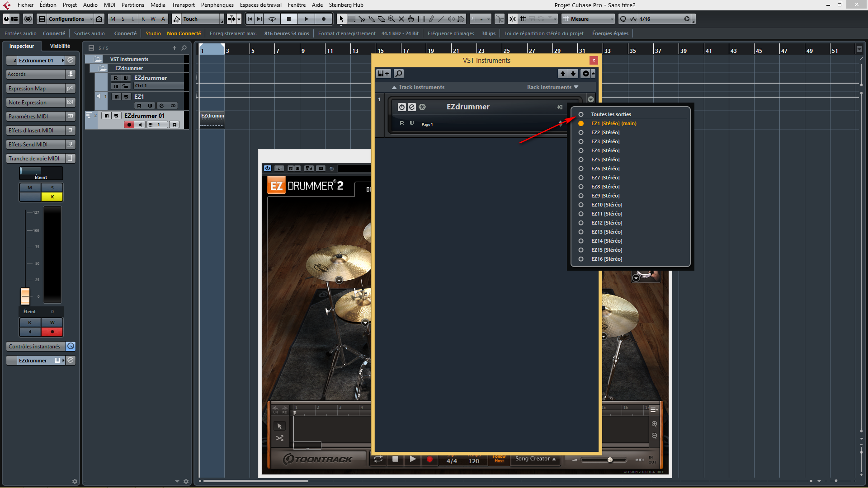This screenshot has width=868, height=488.
Task: Click the Effets d'Insert MIDI section
Action: (41, 131)
